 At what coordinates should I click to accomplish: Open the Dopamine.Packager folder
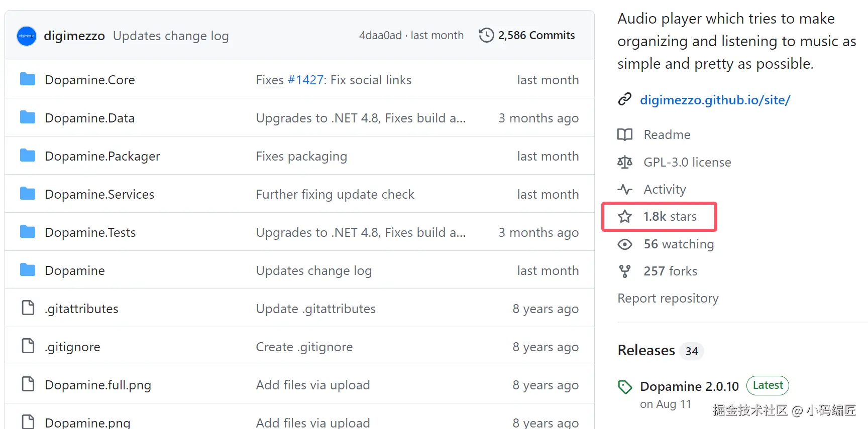[102, 157]
